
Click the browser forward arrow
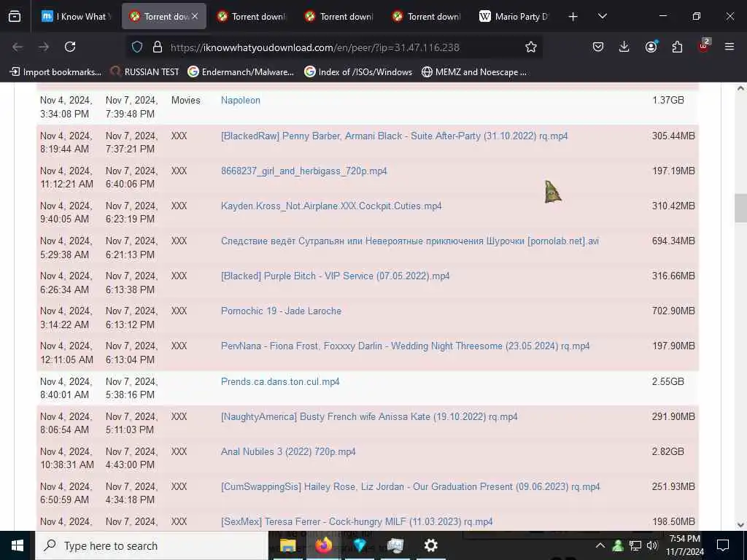(44, 47)
